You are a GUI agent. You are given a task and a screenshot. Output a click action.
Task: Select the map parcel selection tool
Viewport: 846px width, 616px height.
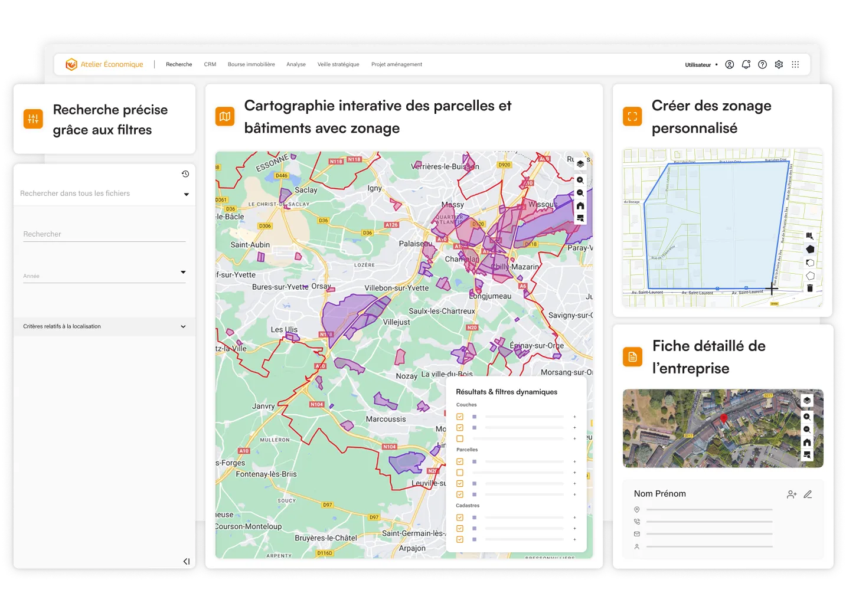[810, 236]
